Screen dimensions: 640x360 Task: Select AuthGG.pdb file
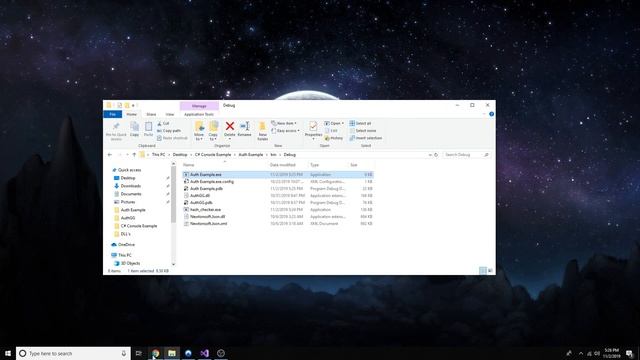(x=278, y=202)
